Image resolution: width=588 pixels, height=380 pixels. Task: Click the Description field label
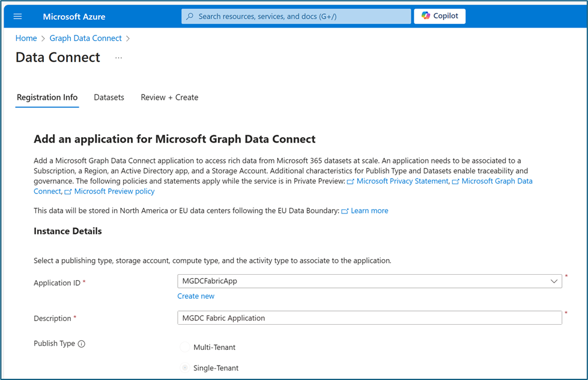pyautogui.click(x=52, y=319)
